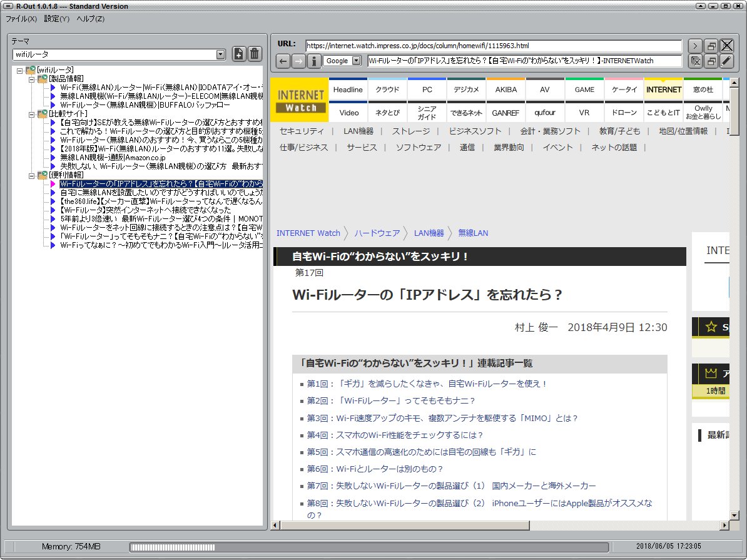Click the folder icon beside [比較サイト]
Screen dimensions: 747x560
(43, 114)
